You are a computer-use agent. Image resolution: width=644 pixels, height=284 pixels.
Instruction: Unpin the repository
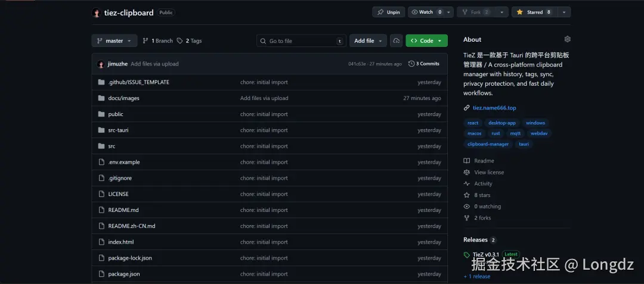click(389, 12)
